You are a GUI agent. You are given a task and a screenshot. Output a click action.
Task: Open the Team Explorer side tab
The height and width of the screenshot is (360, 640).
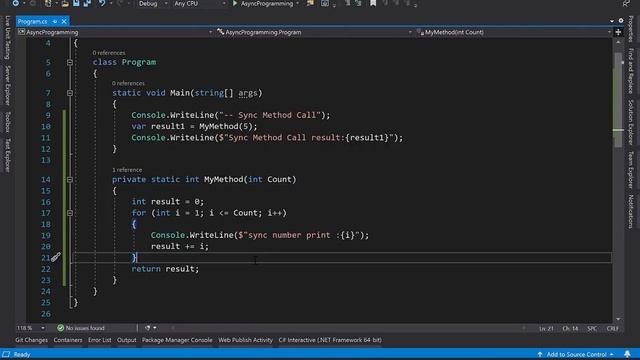click(x=631, y=169)
